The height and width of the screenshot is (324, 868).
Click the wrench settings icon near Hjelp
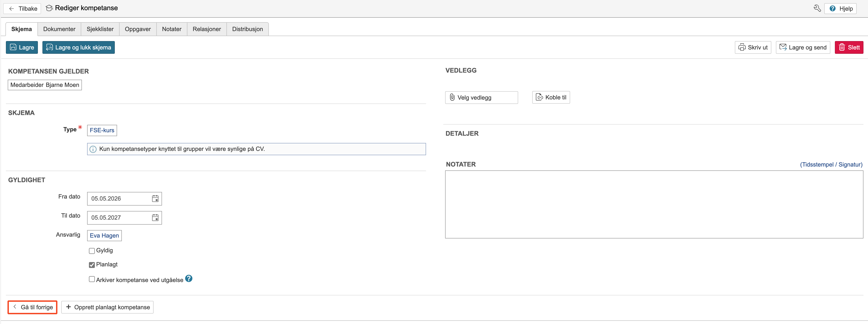coord(817,8)
